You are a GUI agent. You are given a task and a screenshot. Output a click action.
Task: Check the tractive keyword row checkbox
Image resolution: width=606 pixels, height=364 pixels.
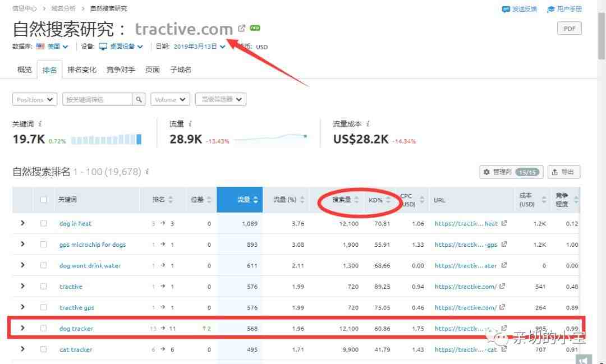[43, 287]
